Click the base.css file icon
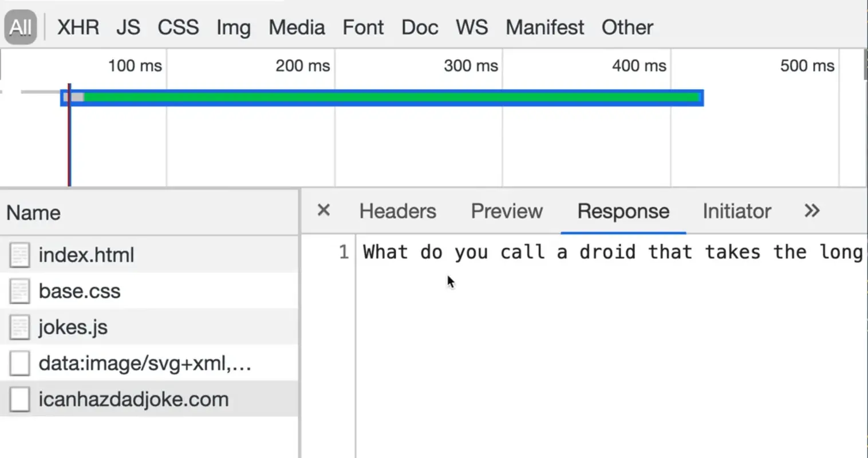This screenshot has width=868, height=458. point(19,291)
